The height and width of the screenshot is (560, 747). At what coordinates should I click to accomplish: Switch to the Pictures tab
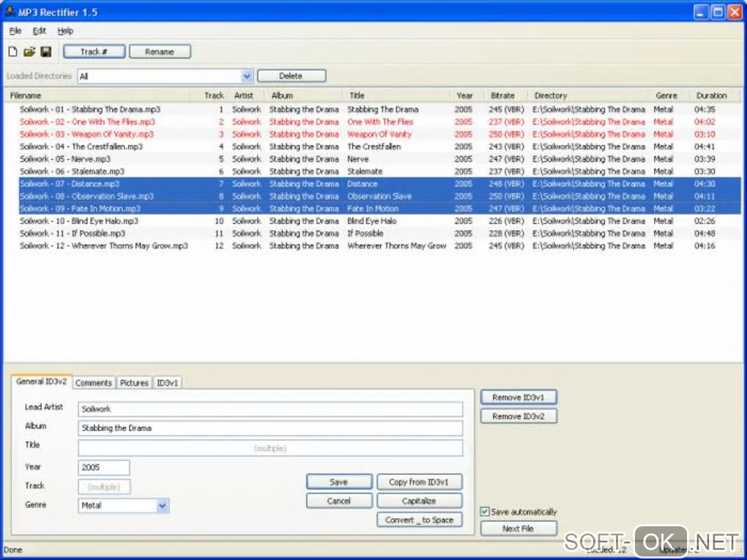point(134,383)
